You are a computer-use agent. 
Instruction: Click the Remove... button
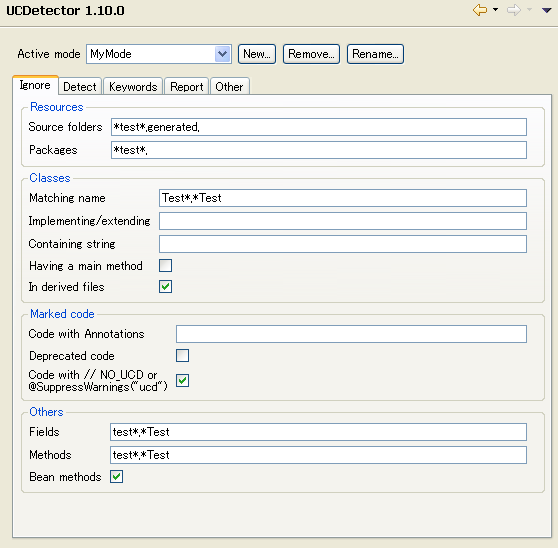311,54
